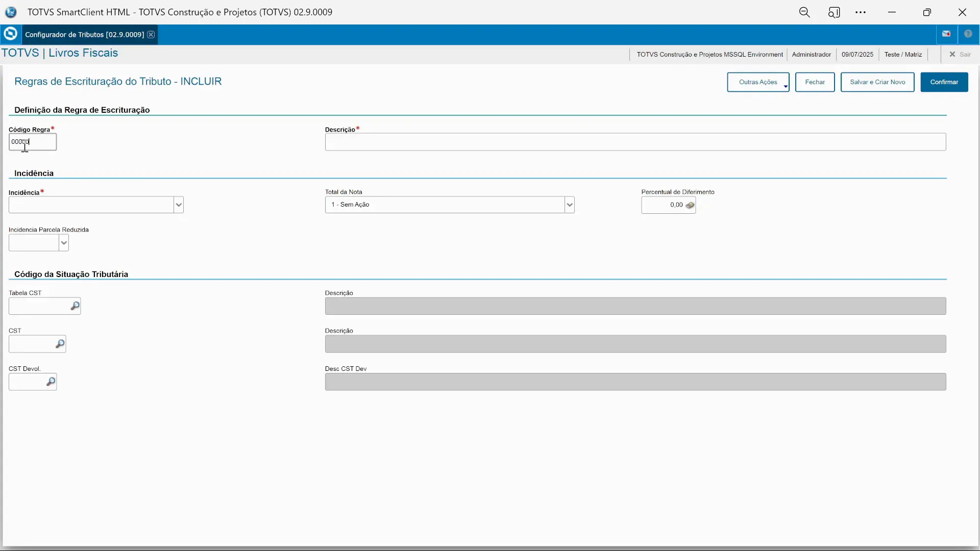The image size is (980, 551).
Task: Select the Configurador de Tributos tab
Action: tap(84, 35)
